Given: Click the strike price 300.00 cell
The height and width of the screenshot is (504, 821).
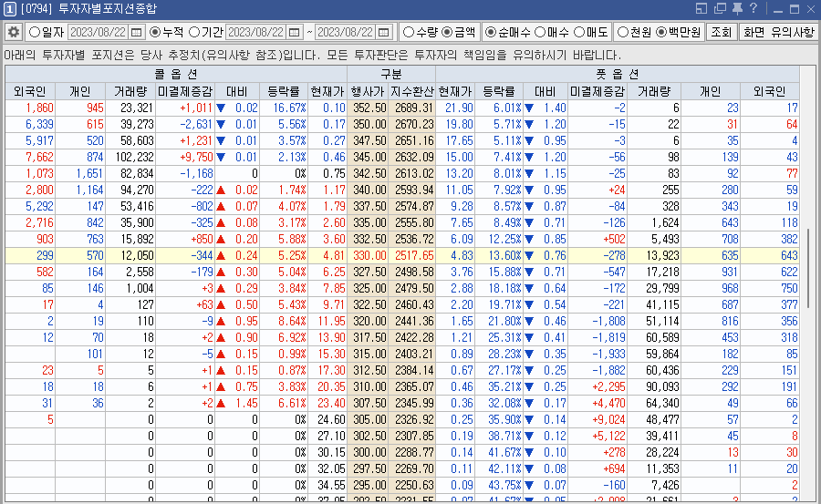Looking at the screenshot, I should (x=368, y=452).
